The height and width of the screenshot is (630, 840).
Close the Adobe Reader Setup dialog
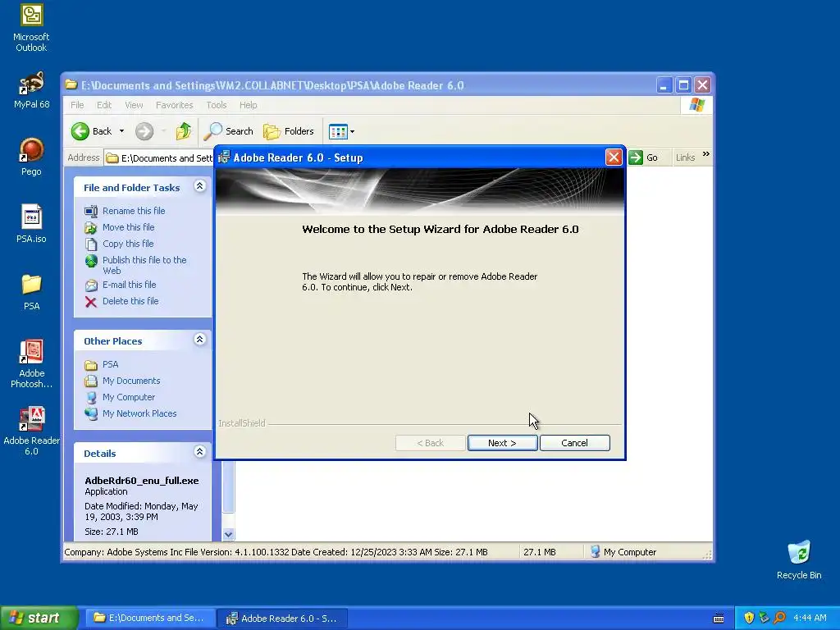pos(614,157)
